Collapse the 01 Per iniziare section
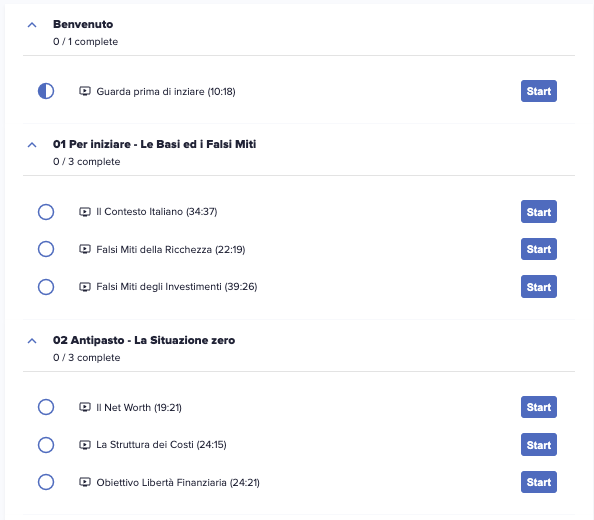The height and width of the screenshot is (520, 594). [32, 145]
